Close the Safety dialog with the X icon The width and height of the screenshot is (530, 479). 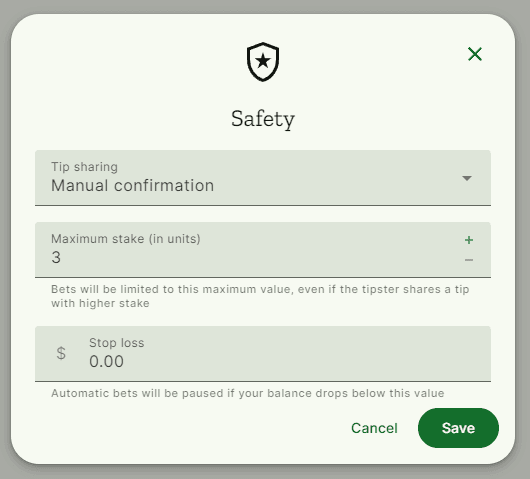click(x=475, y=54)
